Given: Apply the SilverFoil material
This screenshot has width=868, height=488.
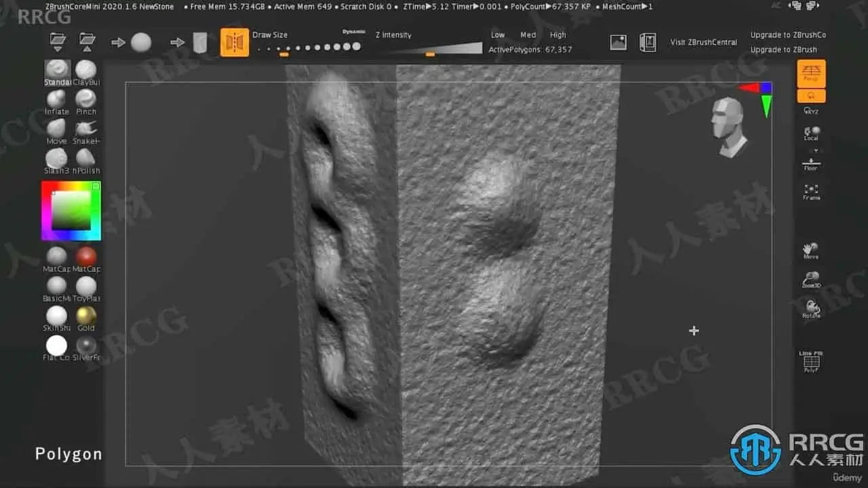Looking at the screenshot, I should 86,348.
